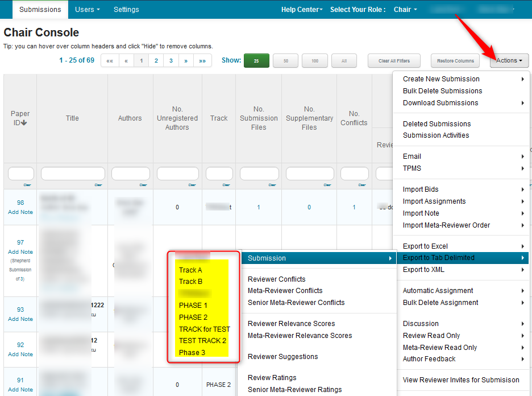Choose Track A from submenu
This screenshot has width=532, height=396.
(190, 270)
